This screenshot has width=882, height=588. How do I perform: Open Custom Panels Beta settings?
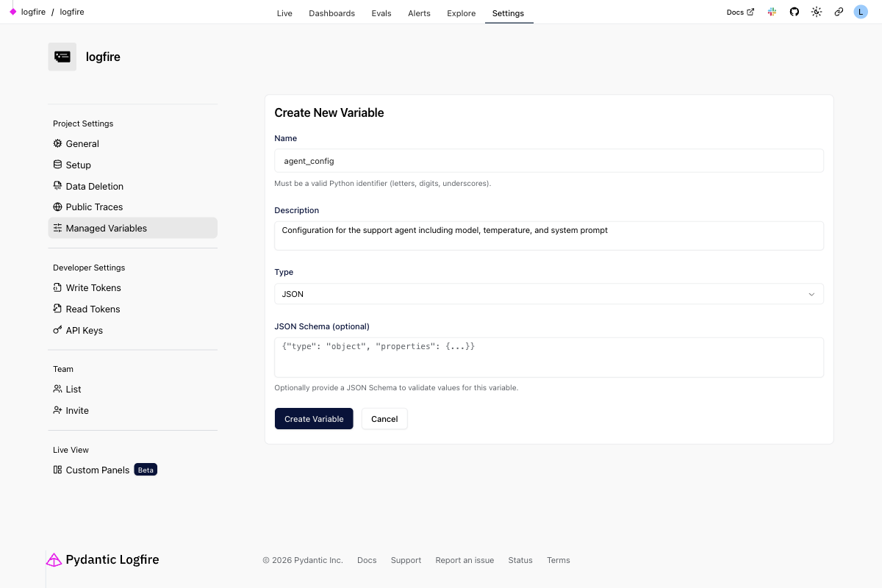click(x=97, y=470)
